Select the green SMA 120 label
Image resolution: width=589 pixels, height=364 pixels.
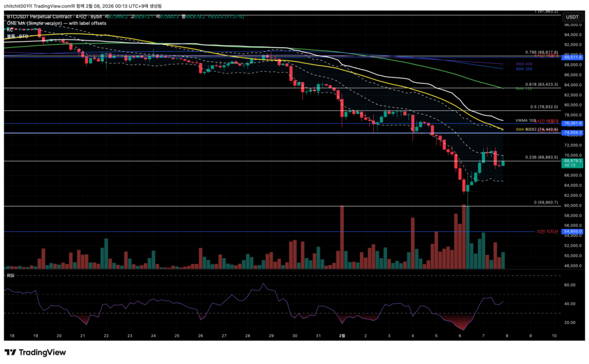click(x=523, y=89)
